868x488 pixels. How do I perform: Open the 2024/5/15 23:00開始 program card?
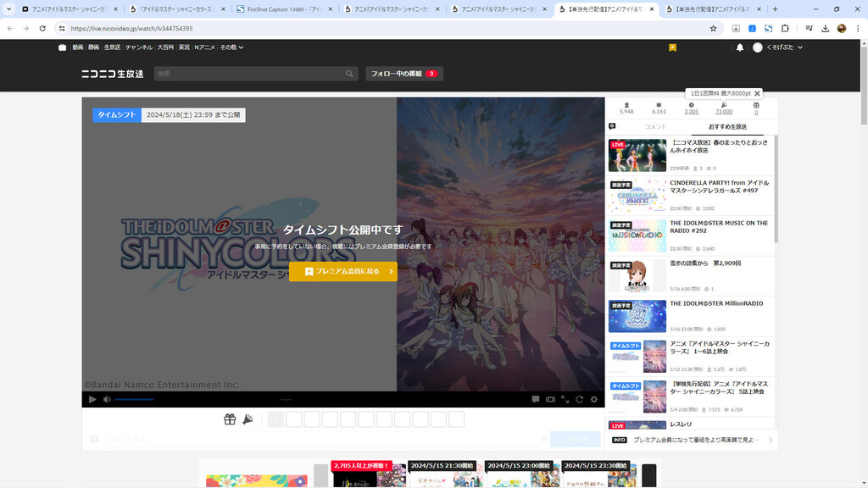522,474
